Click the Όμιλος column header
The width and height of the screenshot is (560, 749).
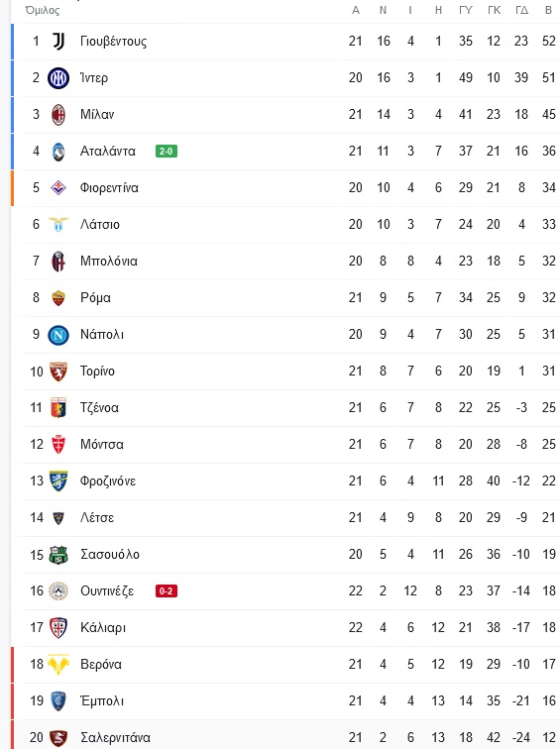pyautogui.click(x=43, y=10)
